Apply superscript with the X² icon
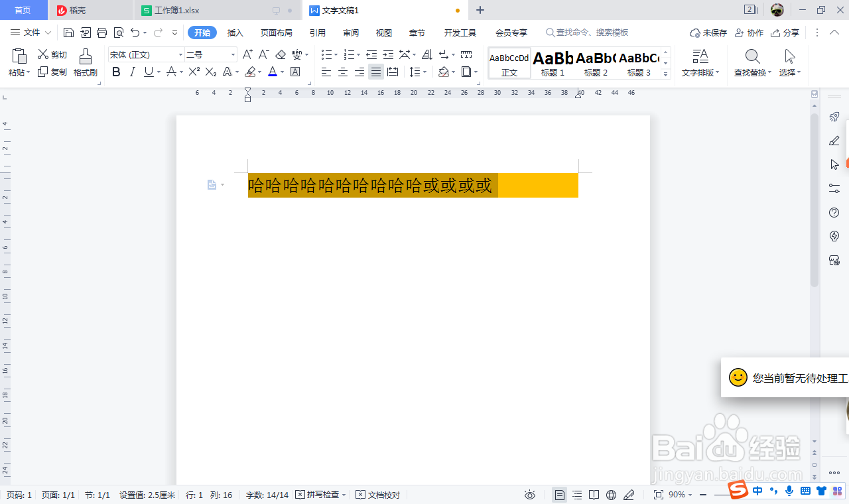This screenshot has width=849, height=504. (x=194, y=72)
